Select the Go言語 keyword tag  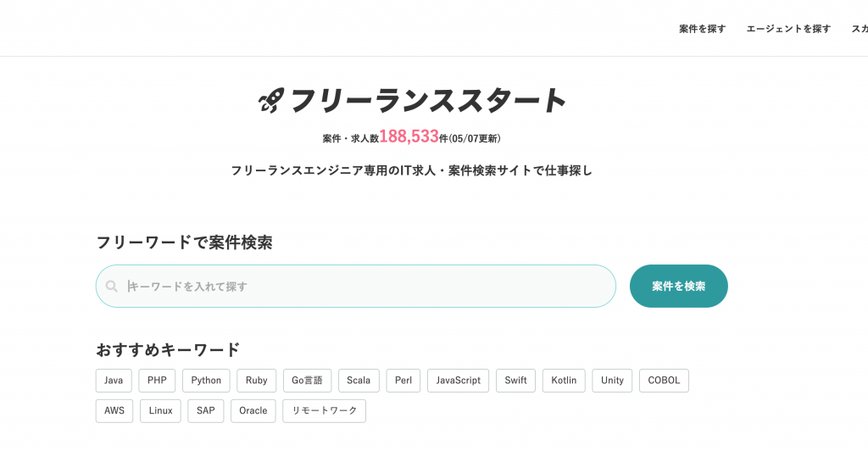[x=307, y=381]
